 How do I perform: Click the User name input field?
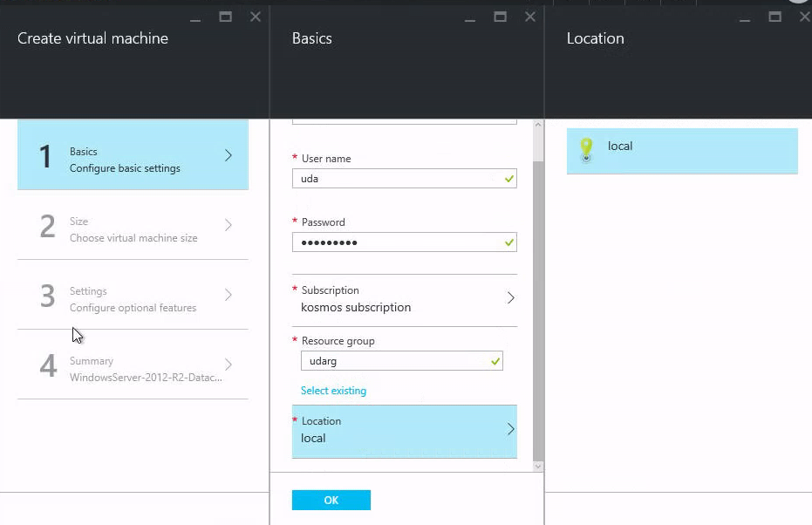coord(397,179)
